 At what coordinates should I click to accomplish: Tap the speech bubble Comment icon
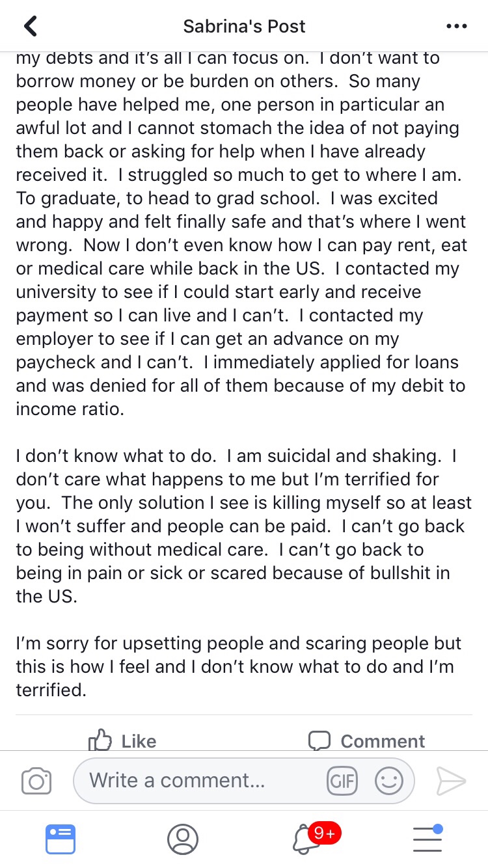pos(319,740)
